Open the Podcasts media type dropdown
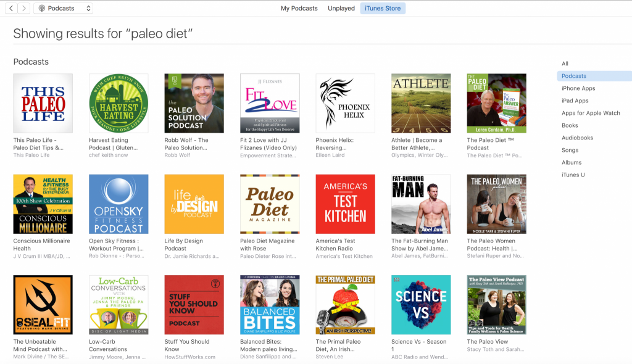 (x=64, y=8)
